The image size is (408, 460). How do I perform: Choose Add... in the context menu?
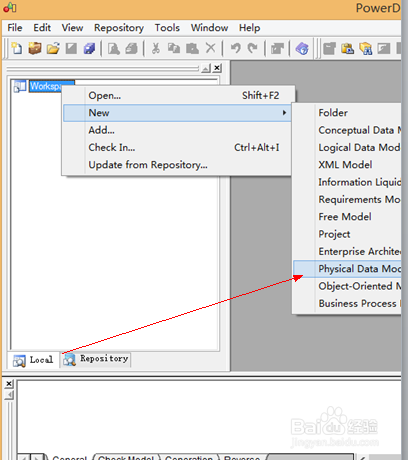pos(177,130)
